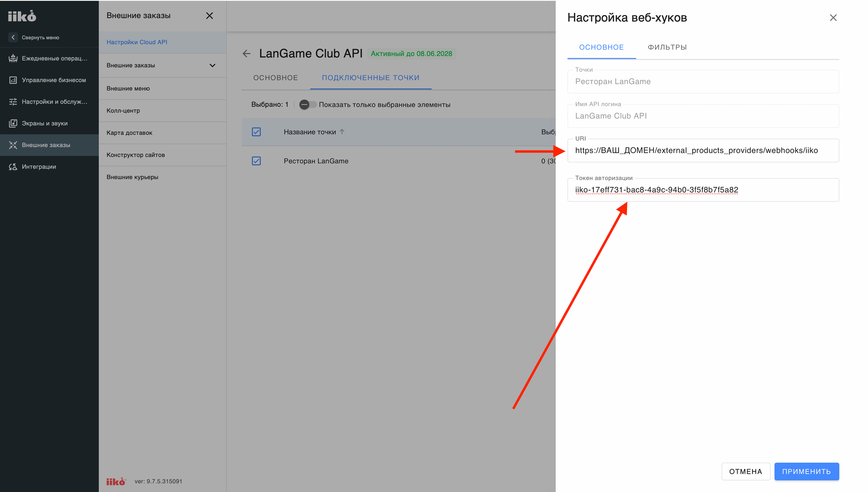Image resolution: width=868 pixels, height=492 pixels.
Task: Click the ОТМЕНА button
Action: tap(745, 471)
